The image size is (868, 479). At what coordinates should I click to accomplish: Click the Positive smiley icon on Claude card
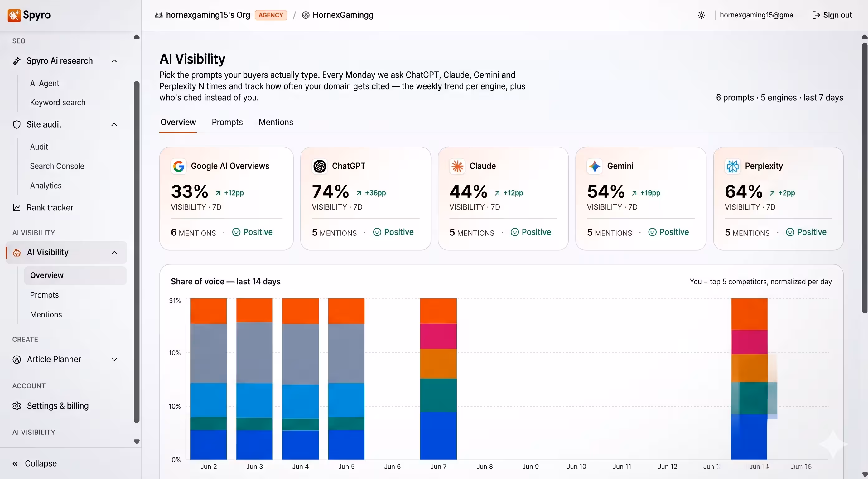click(x=514, y=232)
